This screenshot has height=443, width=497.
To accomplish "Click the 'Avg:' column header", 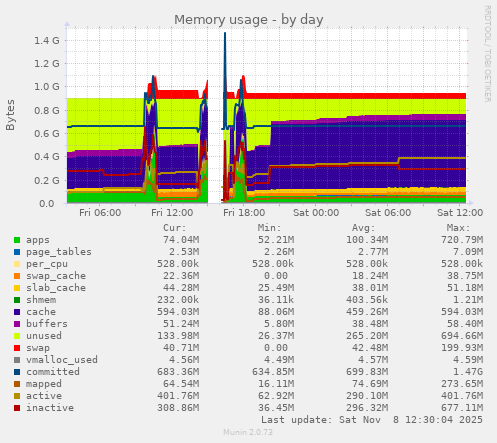I will pos(364,228).
